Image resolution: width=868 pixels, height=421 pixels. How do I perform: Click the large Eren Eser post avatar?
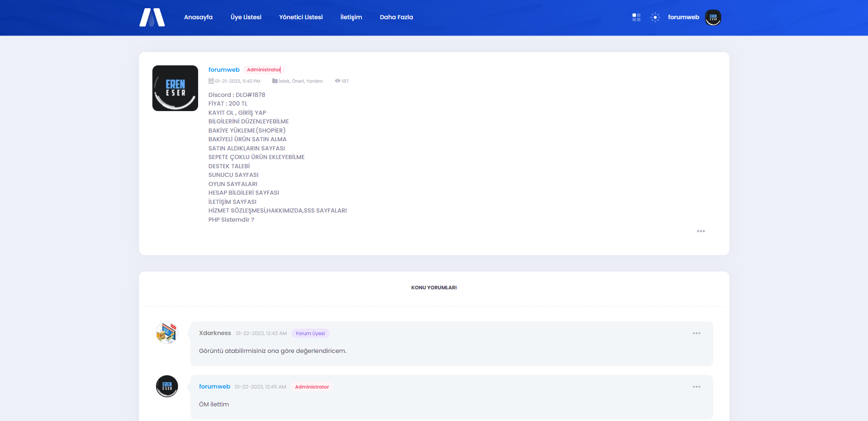click(175, 88)
